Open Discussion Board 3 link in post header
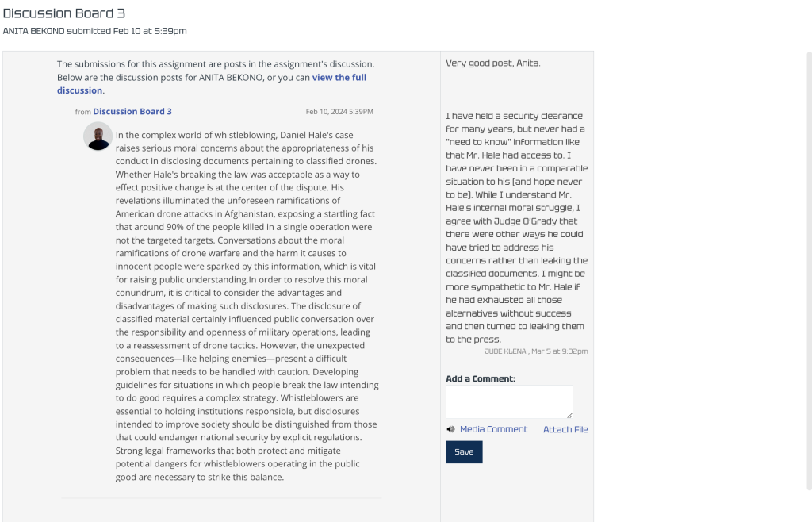This screenshot has width=812, height=522. pos(132,112)
